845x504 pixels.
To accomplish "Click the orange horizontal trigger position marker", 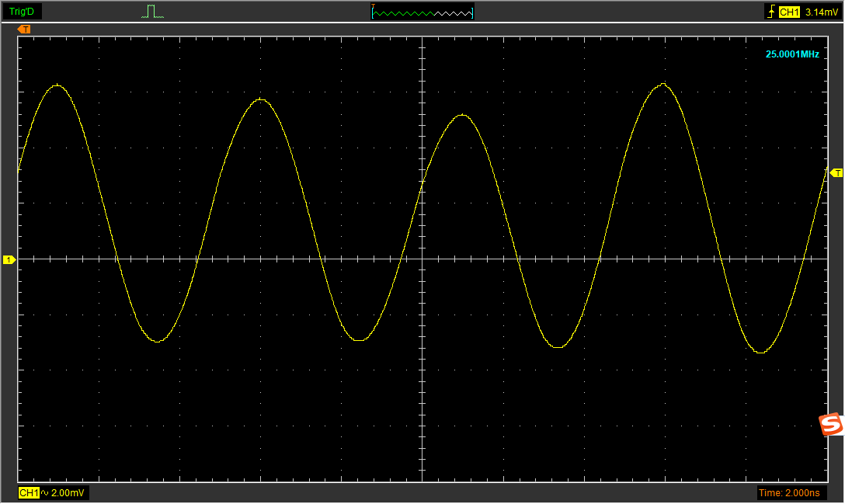I will tap(24, 29).
